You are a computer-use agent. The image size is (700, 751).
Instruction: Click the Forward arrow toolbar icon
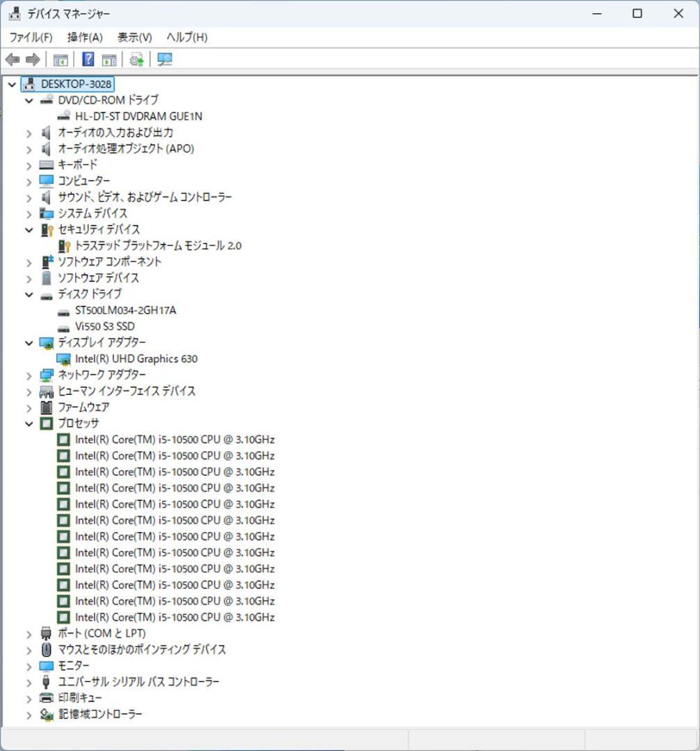pos(33,59)
